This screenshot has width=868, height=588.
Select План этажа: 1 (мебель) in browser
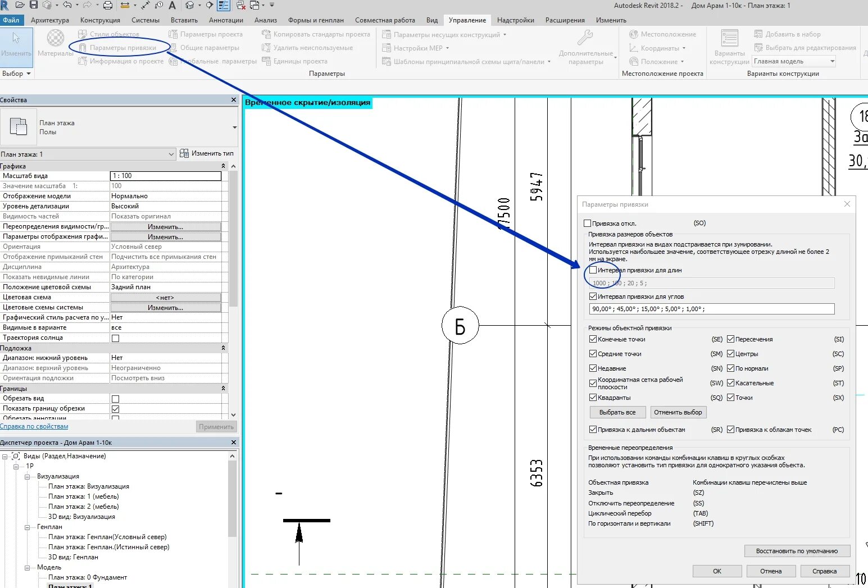[x=84, y=496]
